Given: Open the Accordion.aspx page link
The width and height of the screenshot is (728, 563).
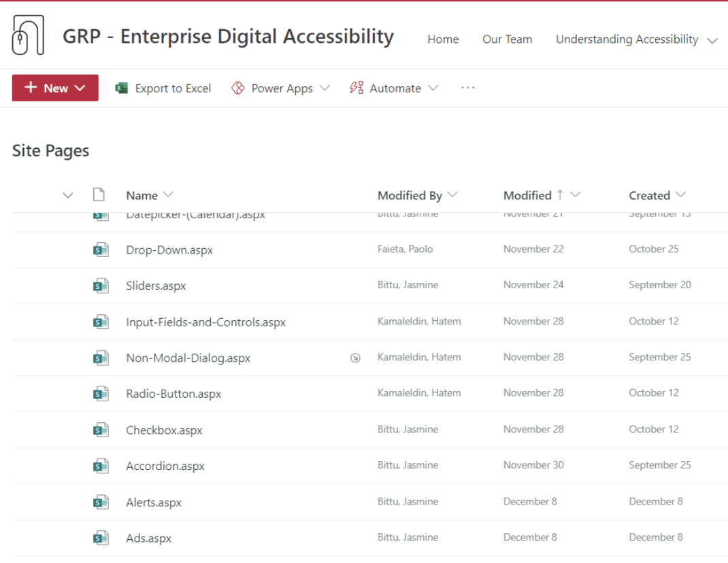Looking at the screenshot, I should (x=165, y=466).
